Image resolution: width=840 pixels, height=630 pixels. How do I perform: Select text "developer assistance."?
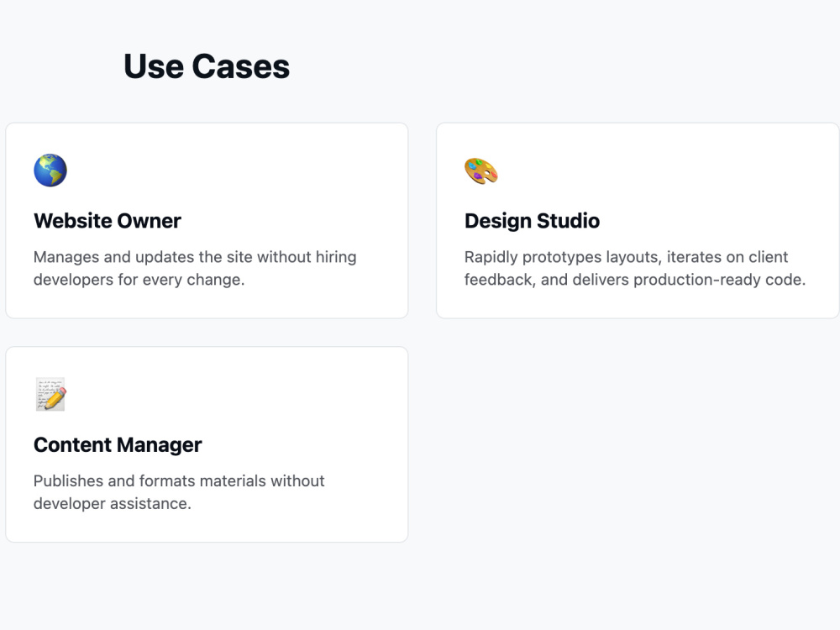coord(113,503)
